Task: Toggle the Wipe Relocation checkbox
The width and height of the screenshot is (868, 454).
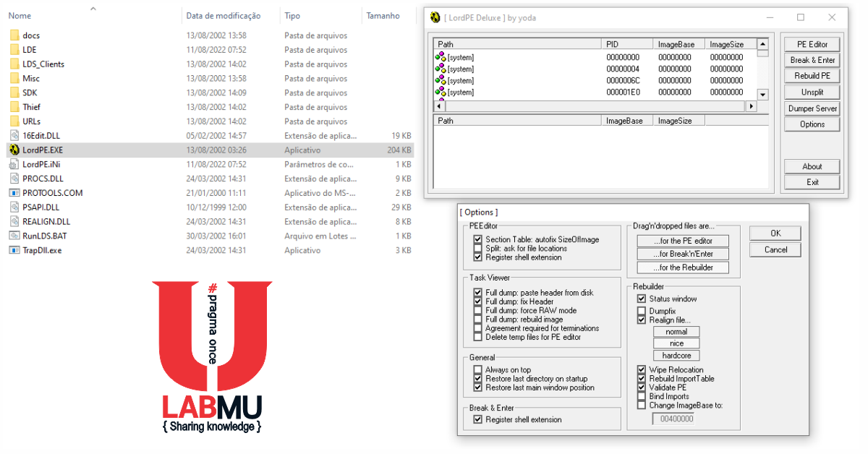Action: tap(642, 369)
